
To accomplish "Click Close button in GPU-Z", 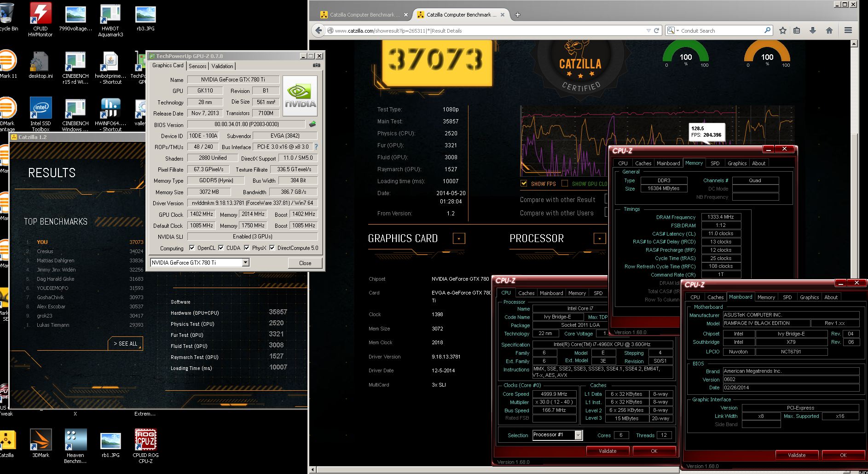I will (x=305, y=263).
